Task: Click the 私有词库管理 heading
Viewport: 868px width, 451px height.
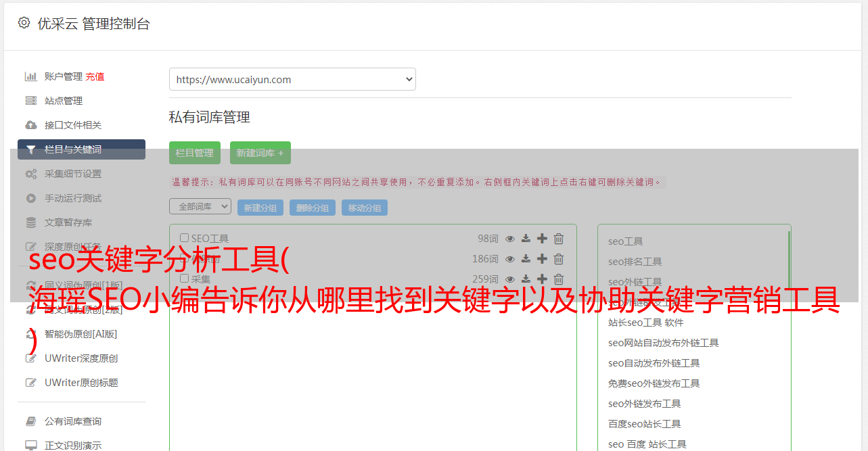Action: 210,117
